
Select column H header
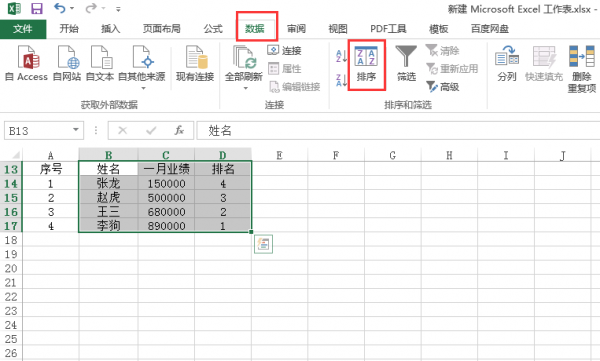pos(449,155)
